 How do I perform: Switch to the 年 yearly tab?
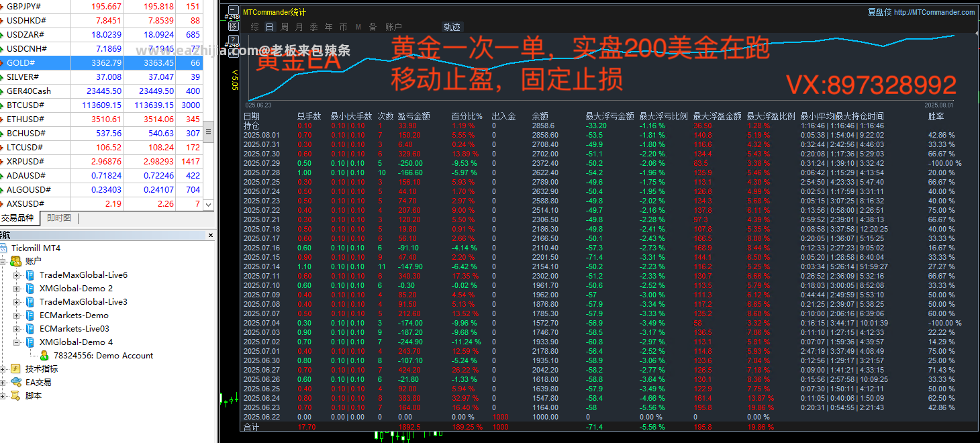click(329, 27)
